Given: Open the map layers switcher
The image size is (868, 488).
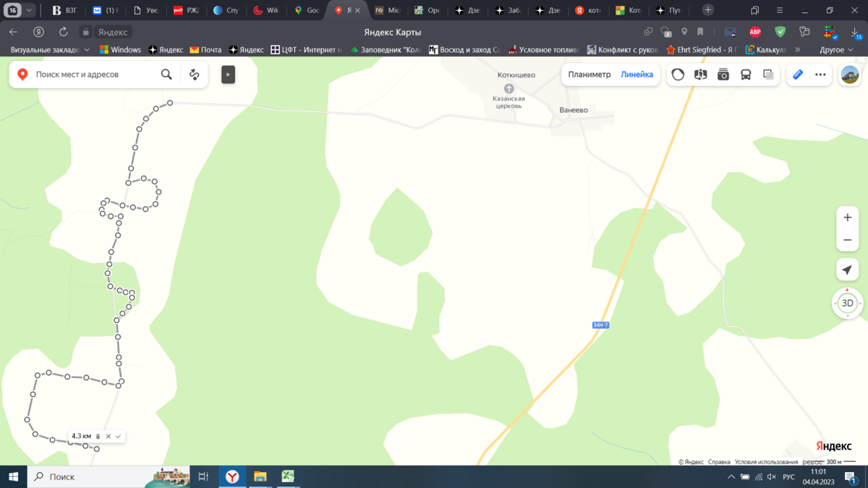Looking at the screenshot, I should coord(768,74).
